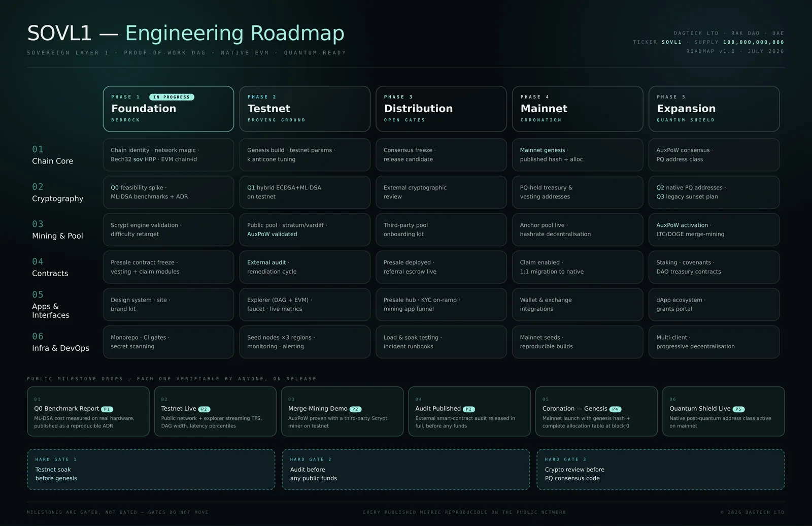The width and height of the screenshot is (812, 526).
Task: Click the 02 Cryptography row label
Action: click(x=58, y=192)
